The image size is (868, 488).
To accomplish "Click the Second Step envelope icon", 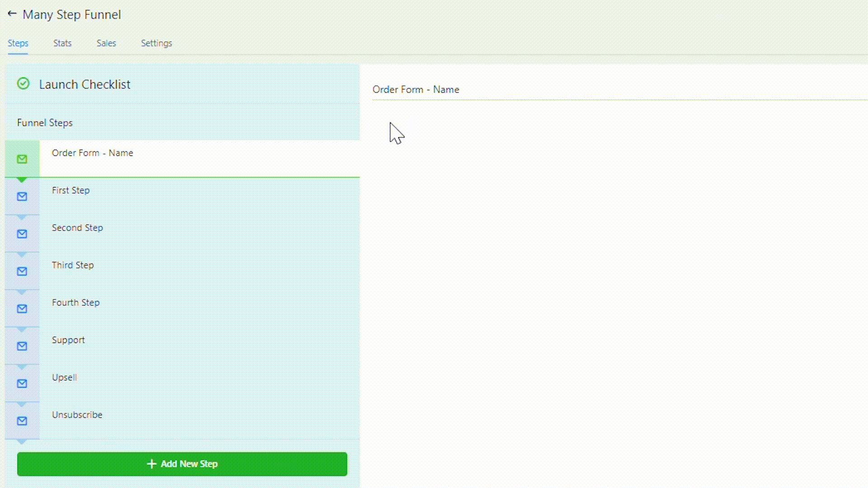I will 22,234.
